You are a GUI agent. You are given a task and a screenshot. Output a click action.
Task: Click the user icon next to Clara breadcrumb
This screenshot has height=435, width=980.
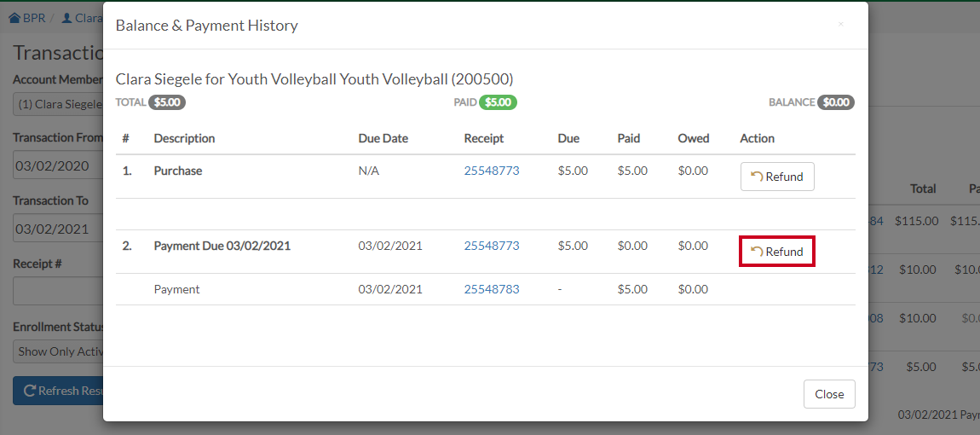click(x=66, y=18)
